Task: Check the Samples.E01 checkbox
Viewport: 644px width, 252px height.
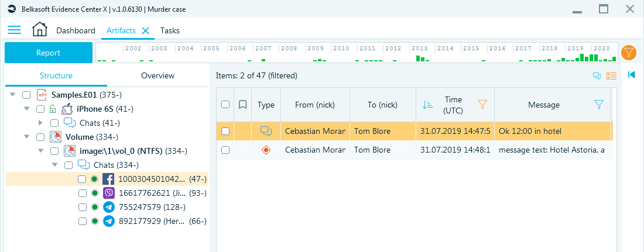Action: [26, 95]
